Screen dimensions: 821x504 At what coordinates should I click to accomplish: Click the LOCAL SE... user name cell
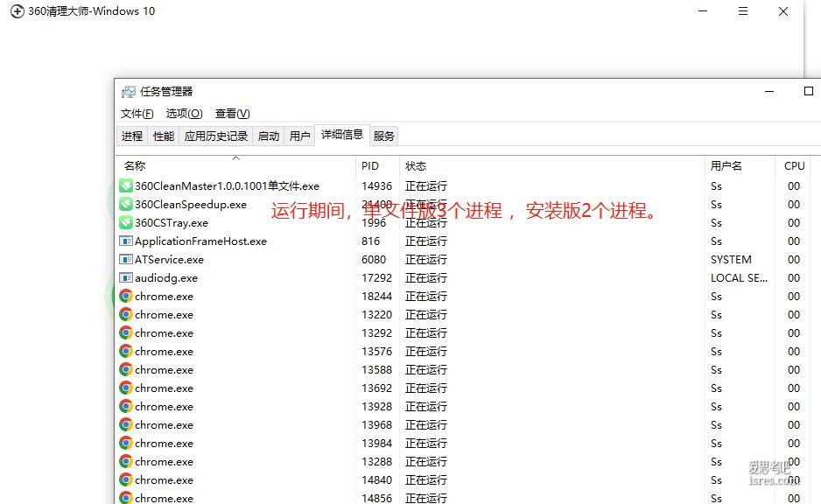739,278
